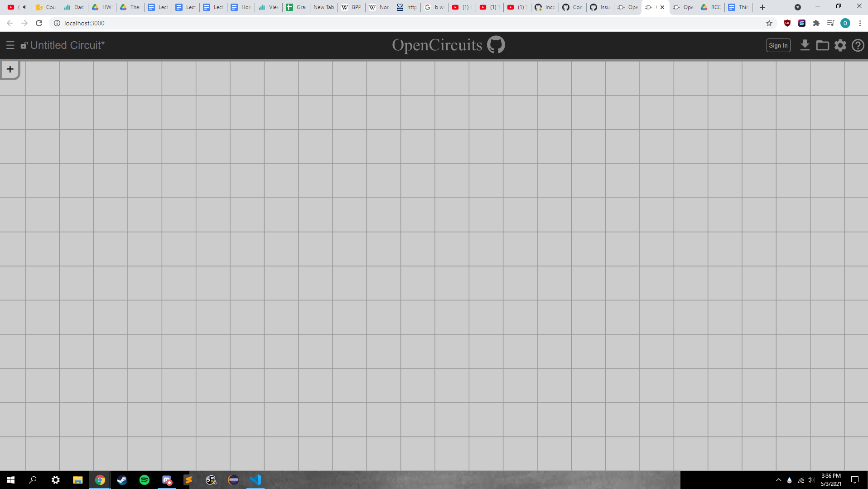
Task: Click the Sign In button
Action: click(778, 45)
